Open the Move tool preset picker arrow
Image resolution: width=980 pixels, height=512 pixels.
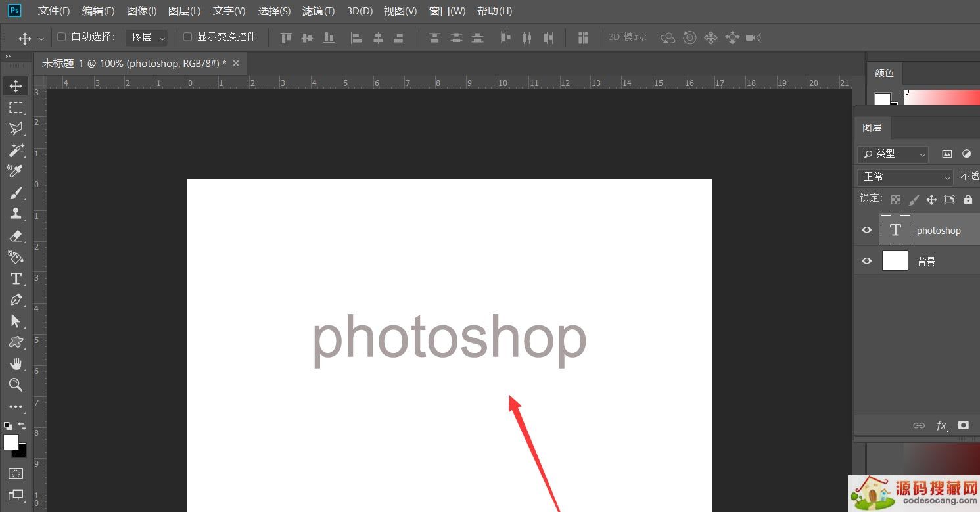click(x=41, y=39)
